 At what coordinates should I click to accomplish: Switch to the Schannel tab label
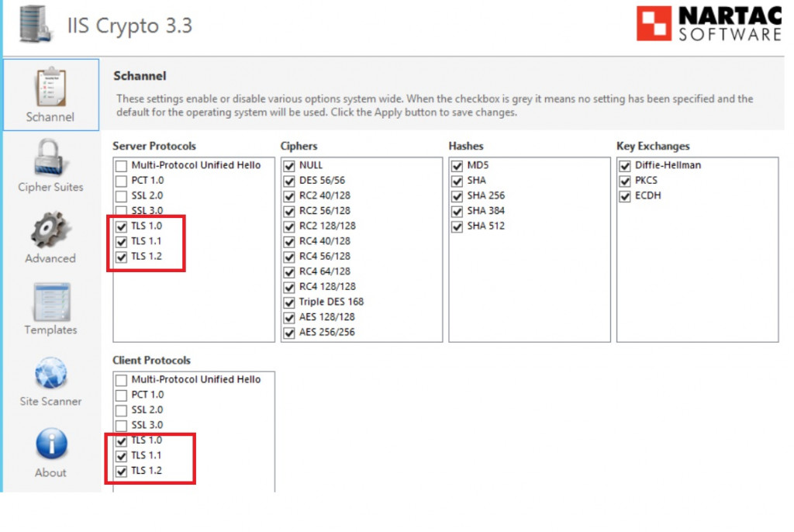[x=50, y=117]
